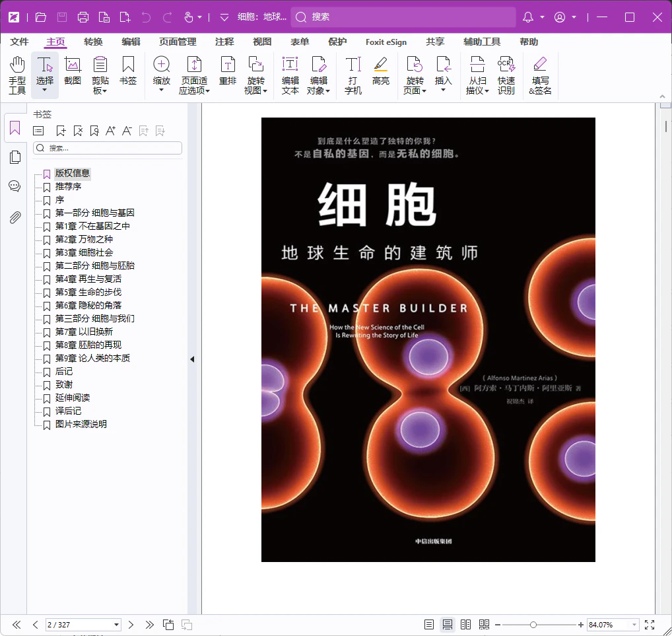The height and width of the screenshot is (636, 672).
Task: Enable facing pages view mode
Action: 465,624
